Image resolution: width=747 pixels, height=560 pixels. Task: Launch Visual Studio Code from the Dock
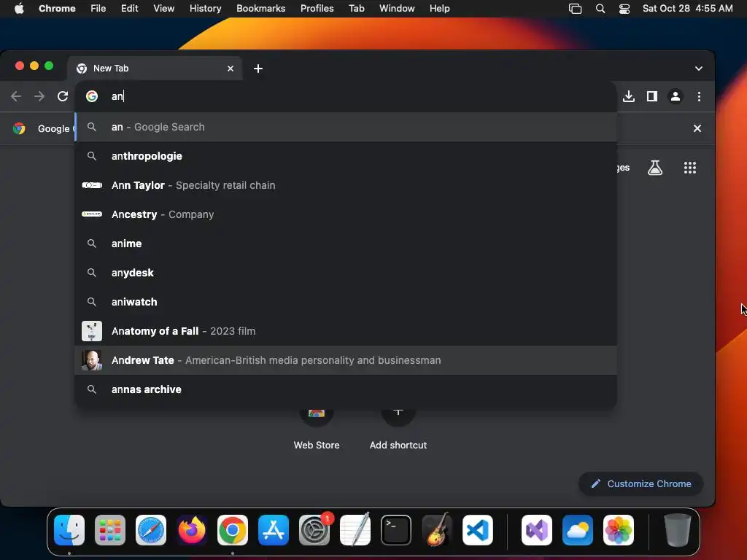(478, 530)
